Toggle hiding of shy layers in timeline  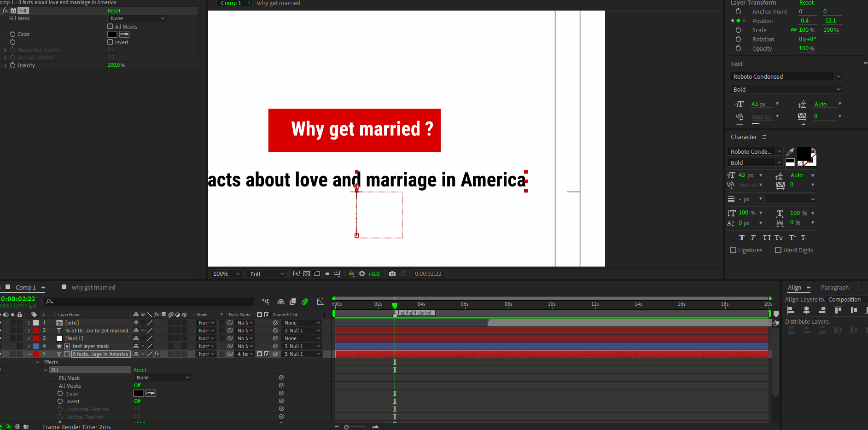tap(281, 302)
